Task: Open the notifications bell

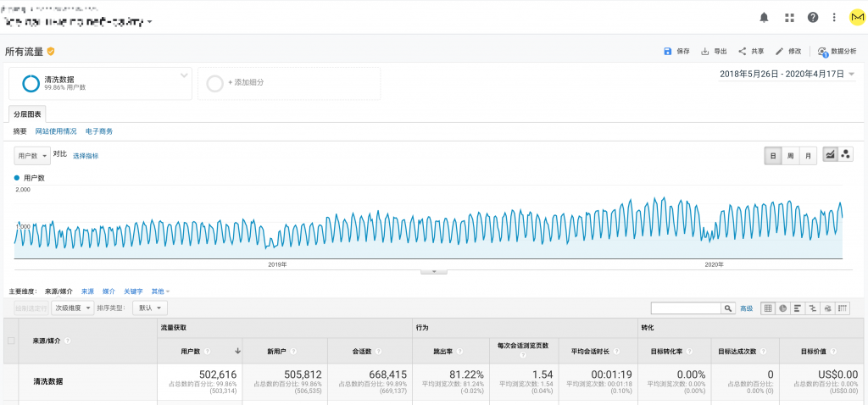Action: pyautogui.click(x=765, y=17)
